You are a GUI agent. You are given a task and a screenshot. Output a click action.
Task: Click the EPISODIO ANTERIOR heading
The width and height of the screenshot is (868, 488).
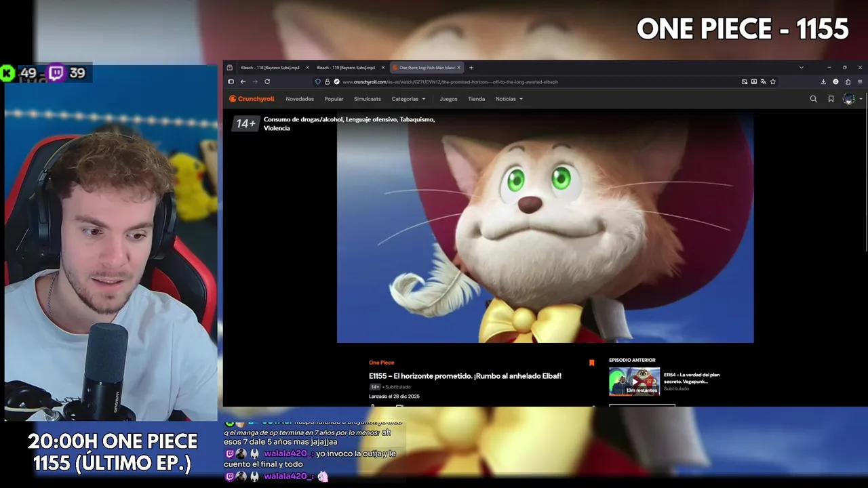[632, 360]
